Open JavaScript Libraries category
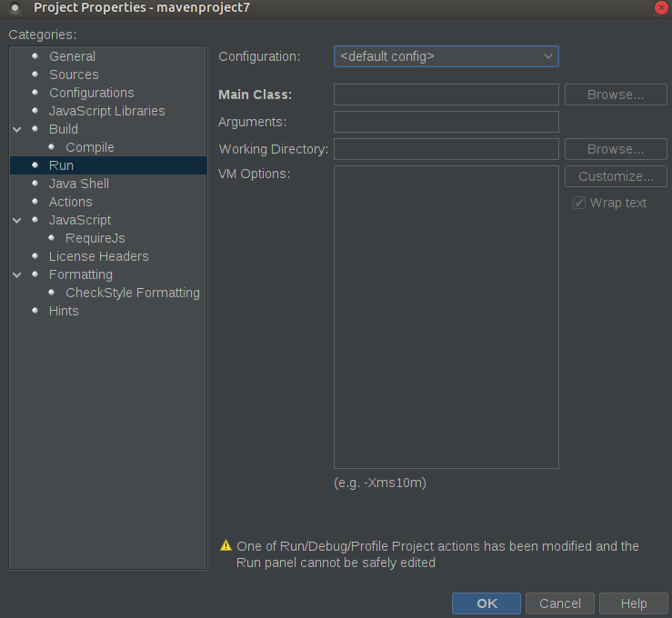This screenshot has width=672, height=618. tap(106, 111)
